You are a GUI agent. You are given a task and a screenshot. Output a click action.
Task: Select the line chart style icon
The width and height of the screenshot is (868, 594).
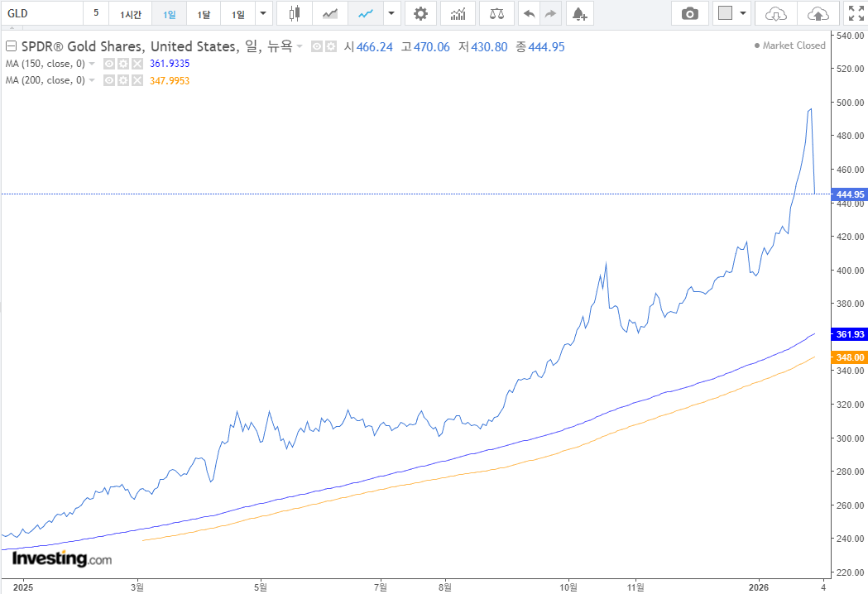pos(366,14)
